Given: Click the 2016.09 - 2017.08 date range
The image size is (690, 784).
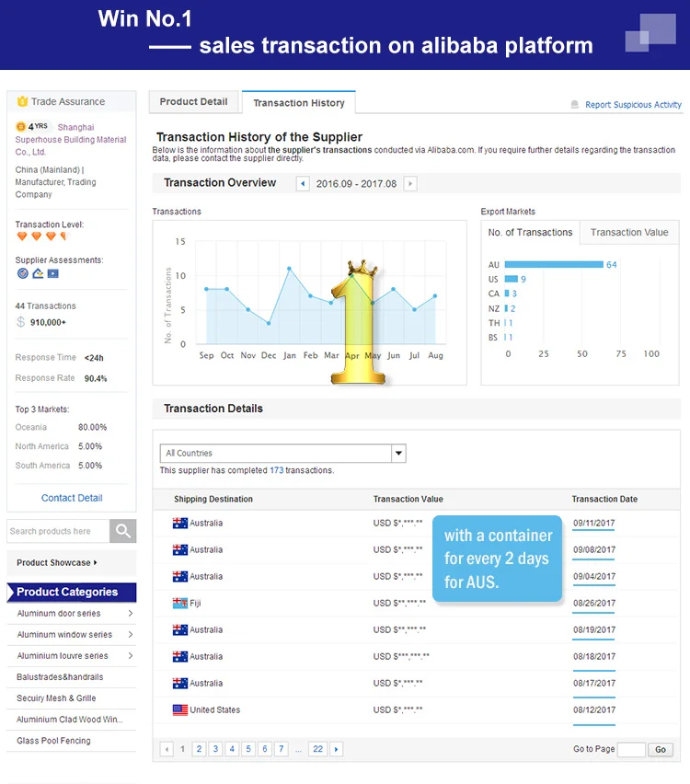Looking at the screenshot, I should [356, 183].
